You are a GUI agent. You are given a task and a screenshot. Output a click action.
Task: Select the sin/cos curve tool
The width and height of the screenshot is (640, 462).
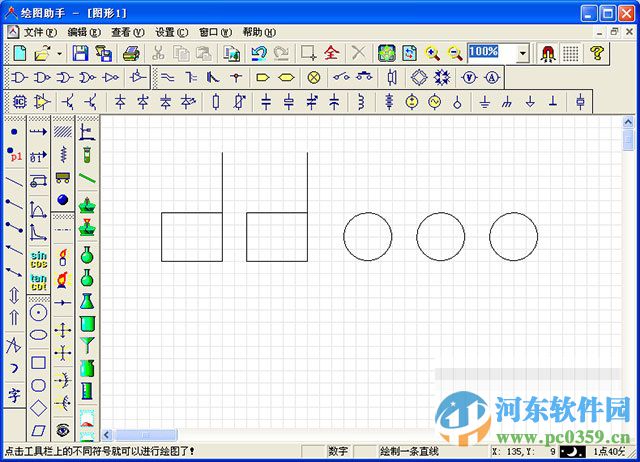click(x=39, y=260)
